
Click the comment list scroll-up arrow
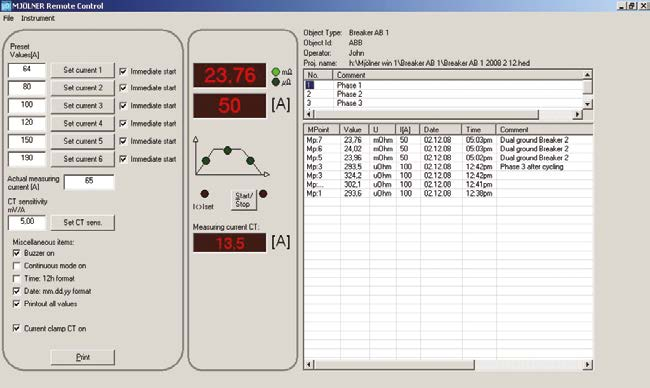point(587,75)
